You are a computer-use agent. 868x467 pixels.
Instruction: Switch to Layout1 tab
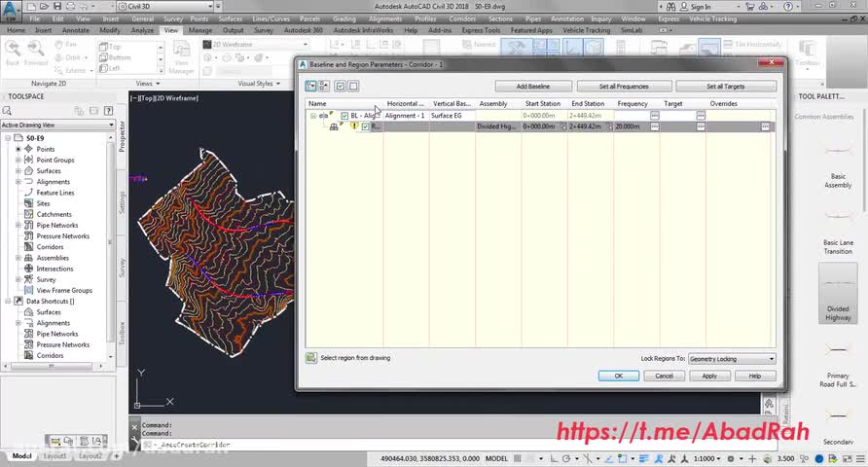coord(54,456)
